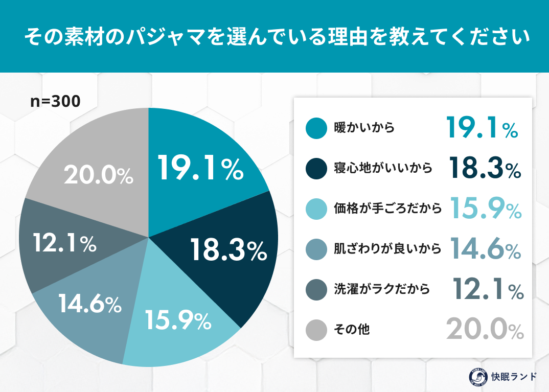This screenshot has height=392, width=549.
Task: Click the chart title heading text
Action: [x=277, y=37]
